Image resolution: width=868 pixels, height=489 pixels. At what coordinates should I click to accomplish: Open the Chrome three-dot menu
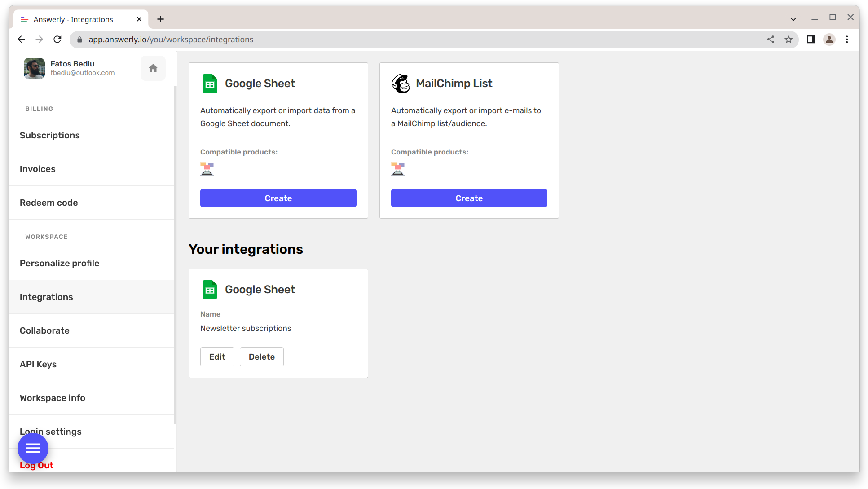coord(847,40)
